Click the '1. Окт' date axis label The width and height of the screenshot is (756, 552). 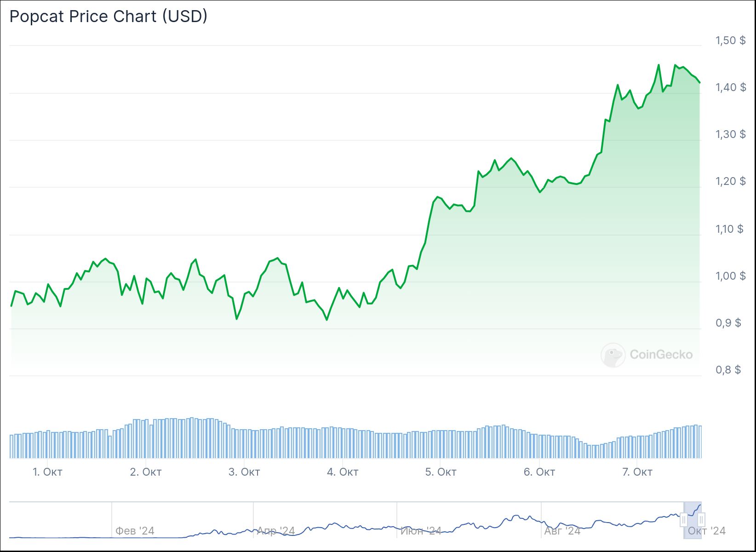click(x=47, y=472)
